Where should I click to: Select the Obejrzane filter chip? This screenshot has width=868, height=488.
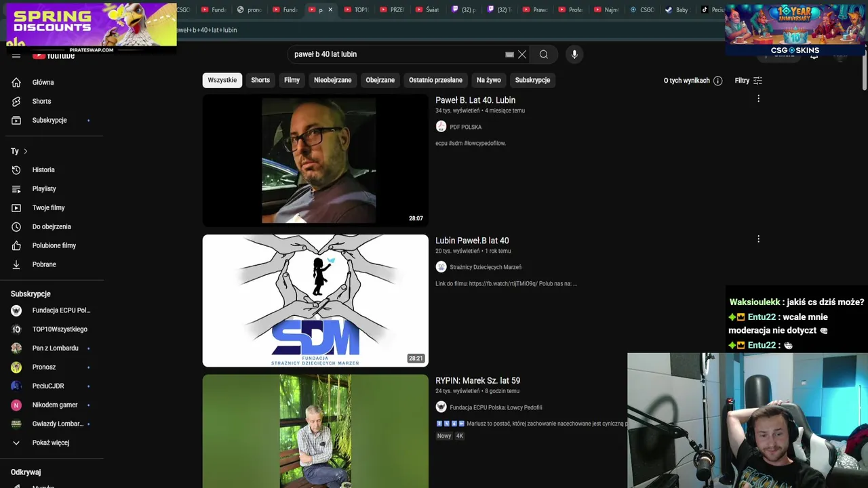[x=380, y=80]
